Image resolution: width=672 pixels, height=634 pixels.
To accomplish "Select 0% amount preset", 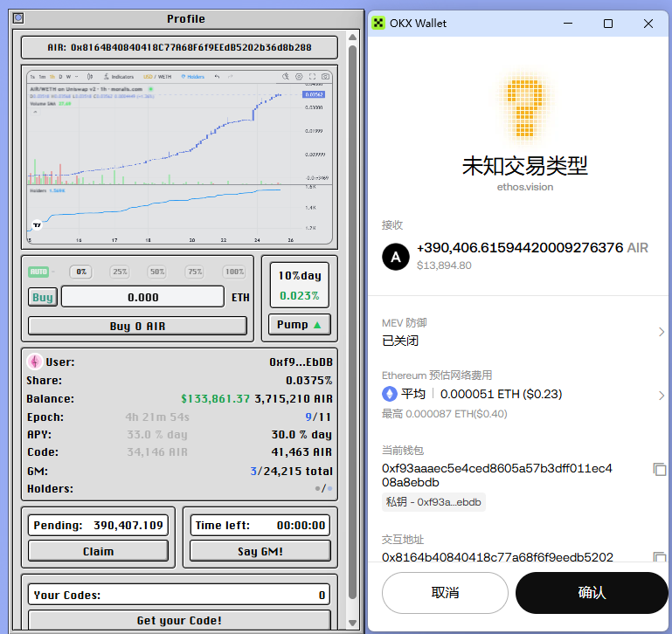I will tap(81, 272).
